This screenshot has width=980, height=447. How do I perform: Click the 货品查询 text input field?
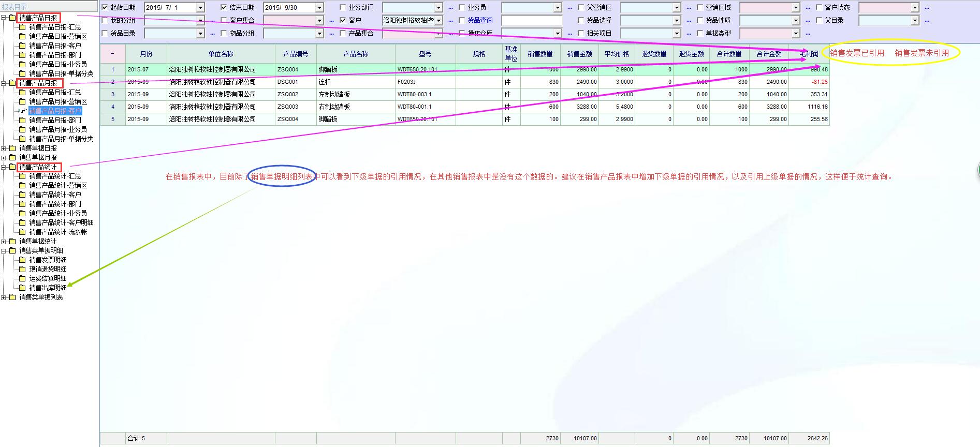[532, 21]
